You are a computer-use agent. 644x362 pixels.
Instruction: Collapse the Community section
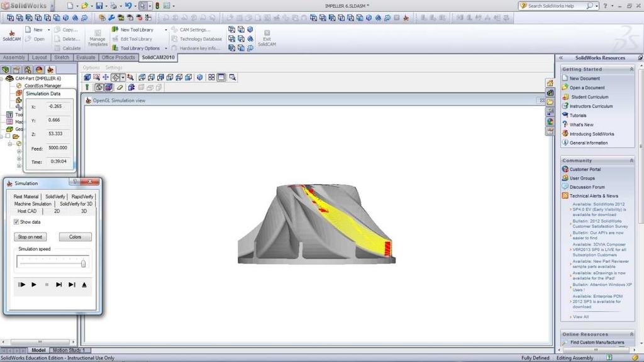click(631, 160)
